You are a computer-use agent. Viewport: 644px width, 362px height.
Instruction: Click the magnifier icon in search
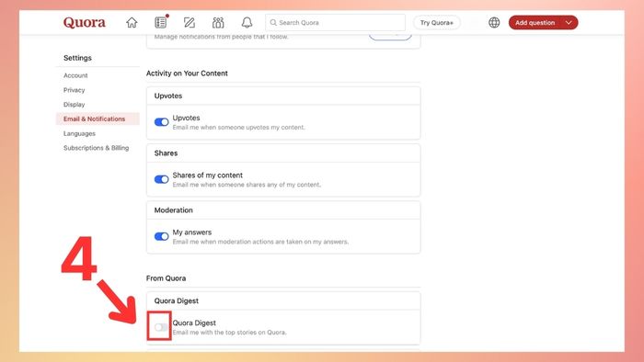pos(273,23)
